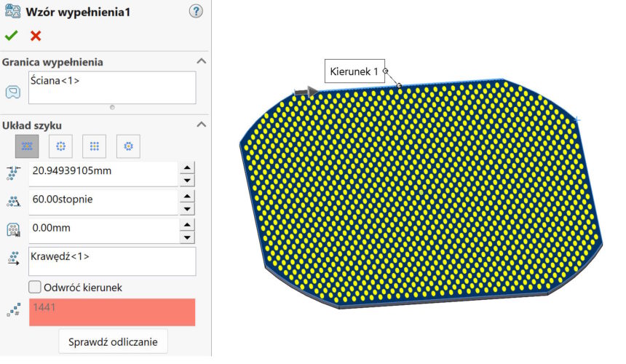
Task: Increase the 0.00mm margin with up arrow
Action: [x=188, y=223]
